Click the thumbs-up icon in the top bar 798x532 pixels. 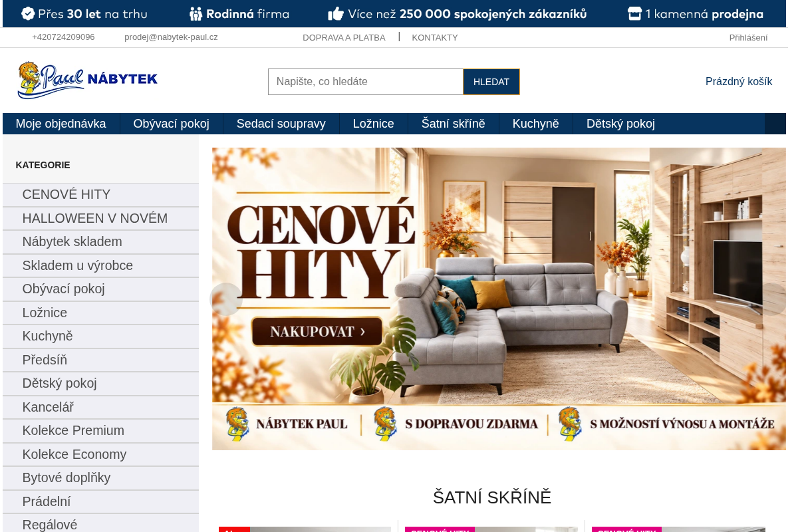336,14
